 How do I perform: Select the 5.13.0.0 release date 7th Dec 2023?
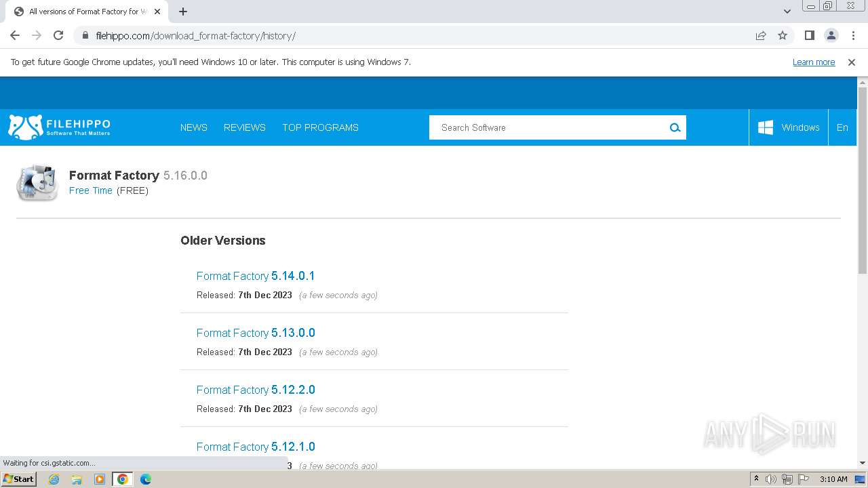coord(265,352)
